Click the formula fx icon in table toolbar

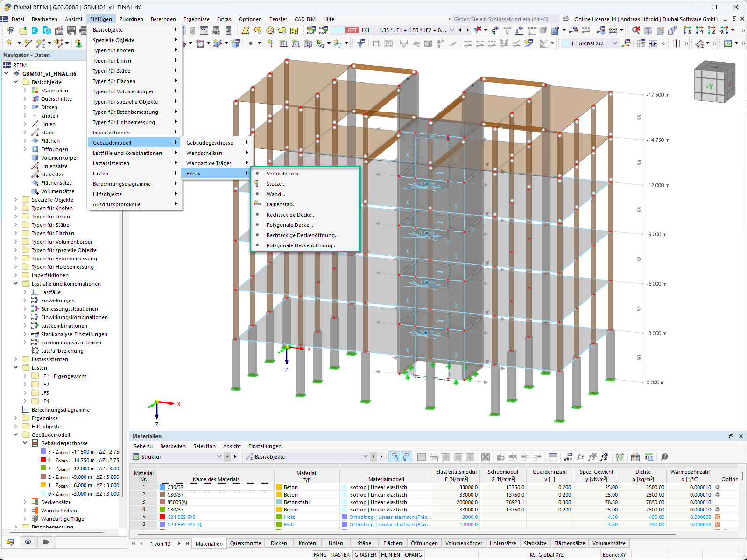tap(581, 457)
